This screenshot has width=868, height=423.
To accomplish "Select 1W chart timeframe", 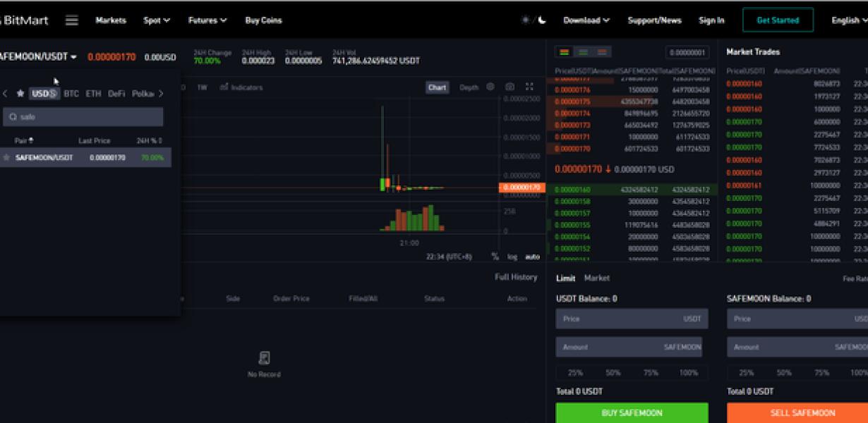I will [202, 87].
